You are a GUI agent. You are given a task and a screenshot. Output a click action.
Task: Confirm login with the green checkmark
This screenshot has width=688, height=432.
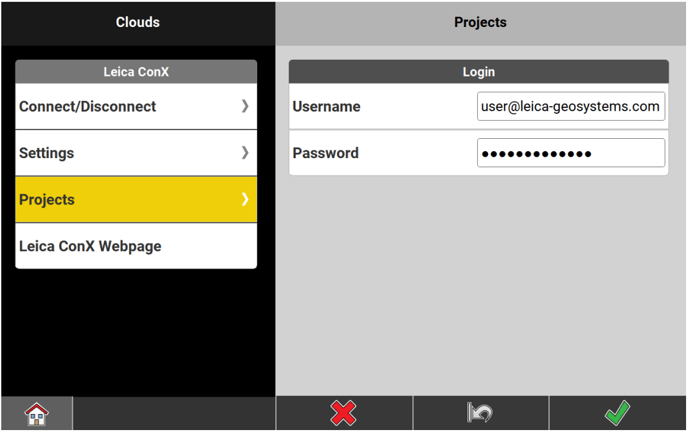coord(617,413)
